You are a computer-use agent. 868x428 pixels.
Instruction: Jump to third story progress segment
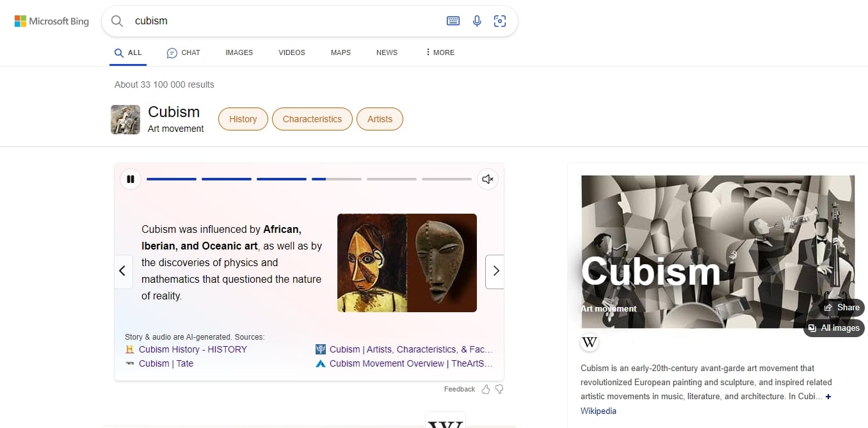tap(282, 179)
